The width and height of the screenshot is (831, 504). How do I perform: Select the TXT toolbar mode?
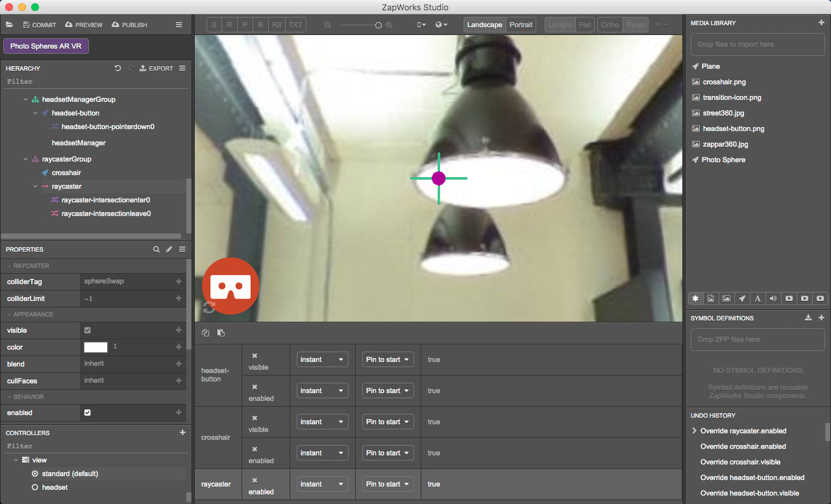tap(295, 25)
